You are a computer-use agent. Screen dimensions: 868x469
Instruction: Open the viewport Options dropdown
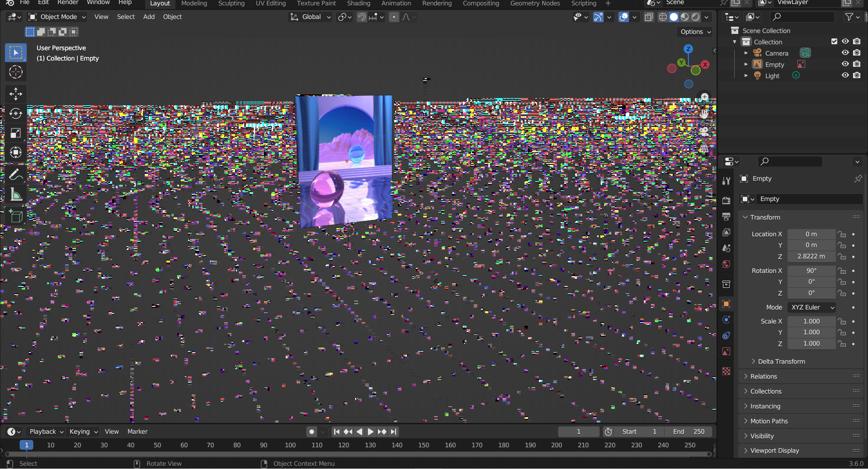point(695,32)
